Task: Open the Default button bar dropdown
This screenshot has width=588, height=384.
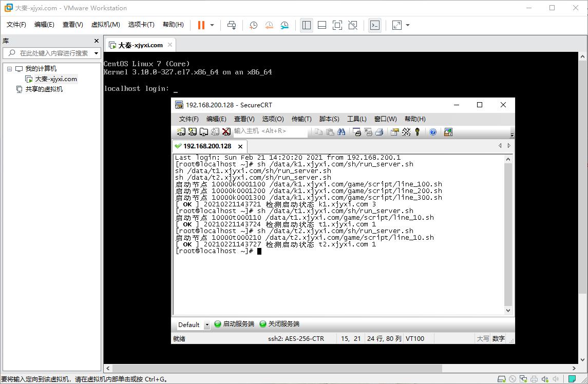Action: 207,325
